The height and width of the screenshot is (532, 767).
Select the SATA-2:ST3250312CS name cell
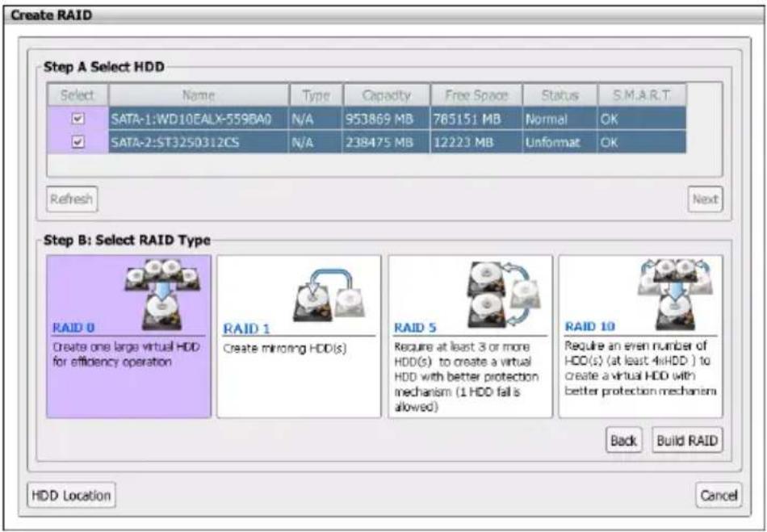click(x=199, y=142)
